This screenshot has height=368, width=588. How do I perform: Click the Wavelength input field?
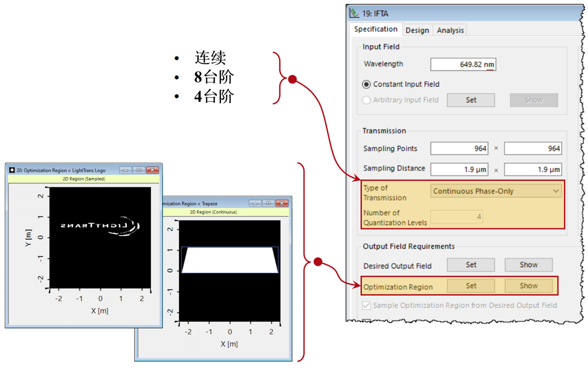[463, 65]
